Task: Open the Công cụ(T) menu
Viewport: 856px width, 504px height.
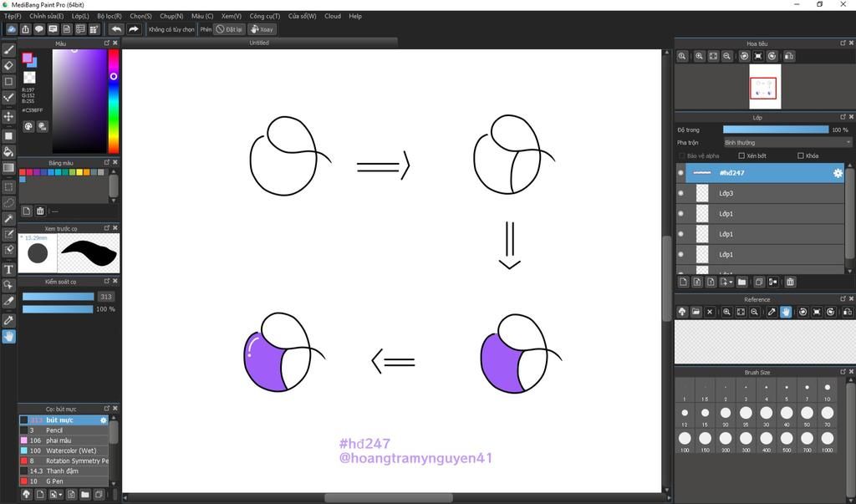Action: [x=265, y=17]
